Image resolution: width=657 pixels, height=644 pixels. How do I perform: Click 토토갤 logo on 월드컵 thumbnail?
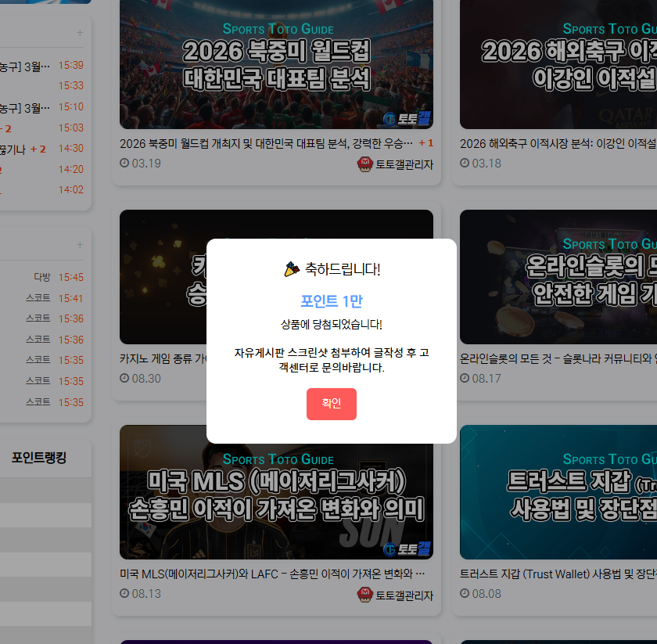tap(407, 119)
